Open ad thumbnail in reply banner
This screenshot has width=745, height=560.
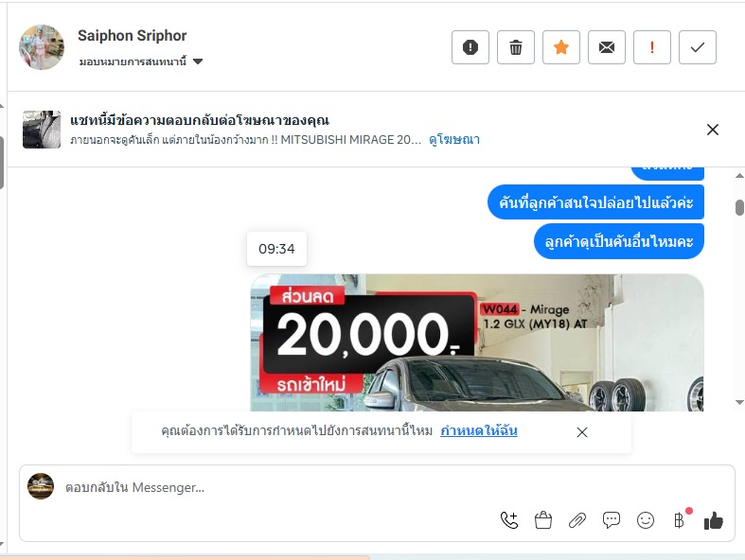[x=42, y=130]
